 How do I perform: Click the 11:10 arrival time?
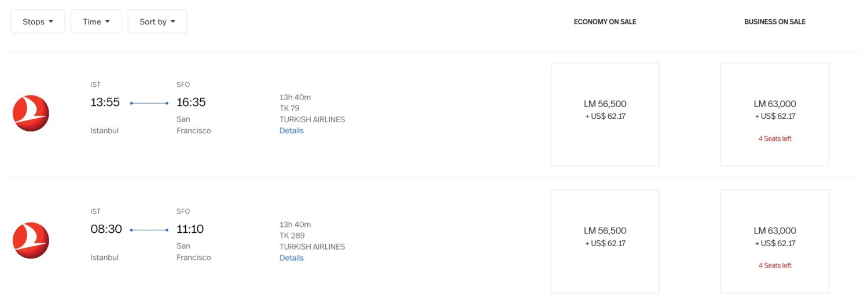tap(190, 229)
